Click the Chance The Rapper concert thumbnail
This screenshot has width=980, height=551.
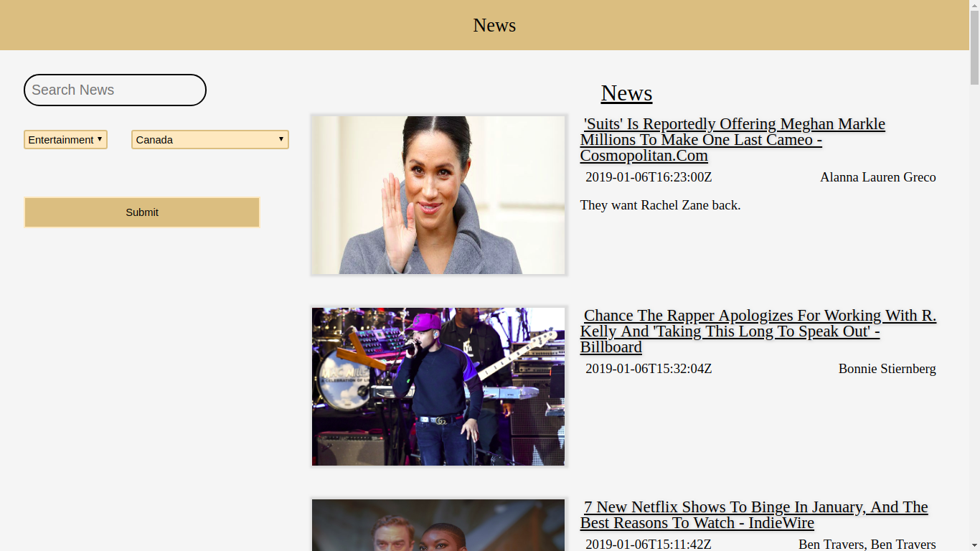(x=438, y=387)
